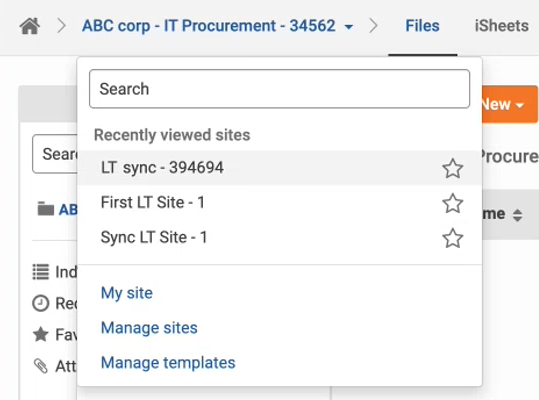Open Manage templates link
The height and width of the screenshot is (400, 539).
[168, 363]
